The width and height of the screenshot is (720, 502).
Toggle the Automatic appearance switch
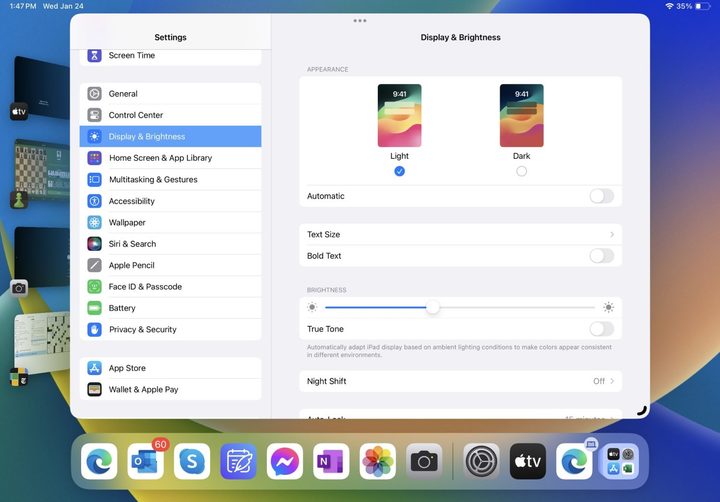pos(602,196)
